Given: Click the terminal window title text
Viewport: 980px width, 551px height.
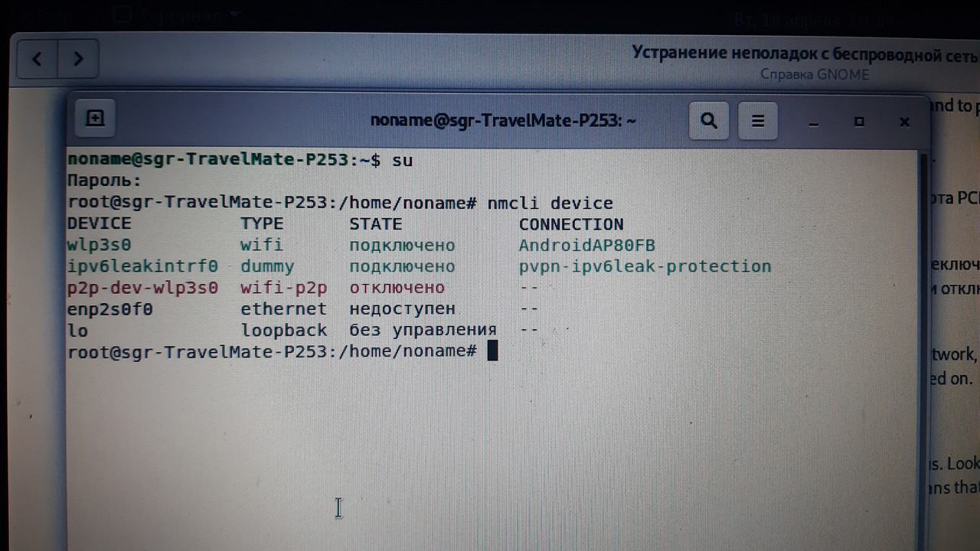Looking at the screenshot, I should click(503, 121).
